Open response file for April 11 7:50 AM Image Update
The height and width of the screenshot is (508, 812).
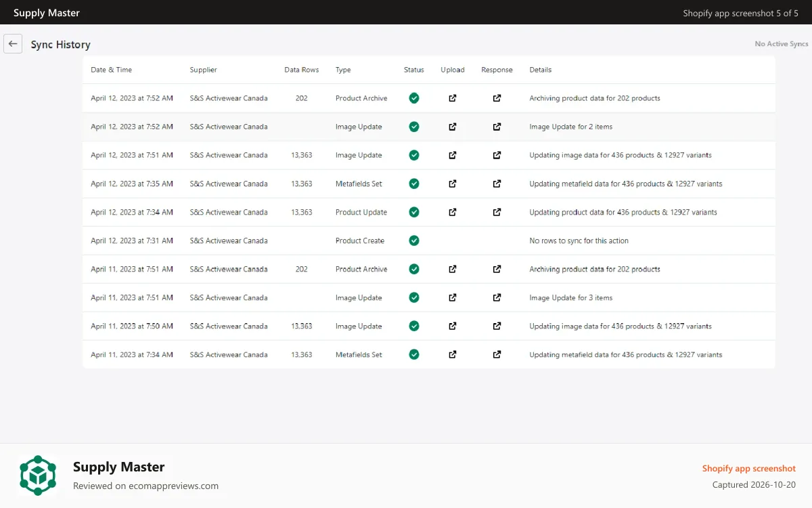point(497,326)
